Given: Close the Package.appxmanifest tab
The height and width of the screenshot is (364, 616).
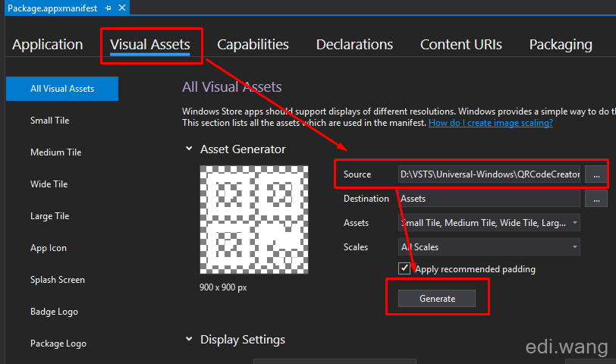Looking at the screenshot, I should click(122, 8).
